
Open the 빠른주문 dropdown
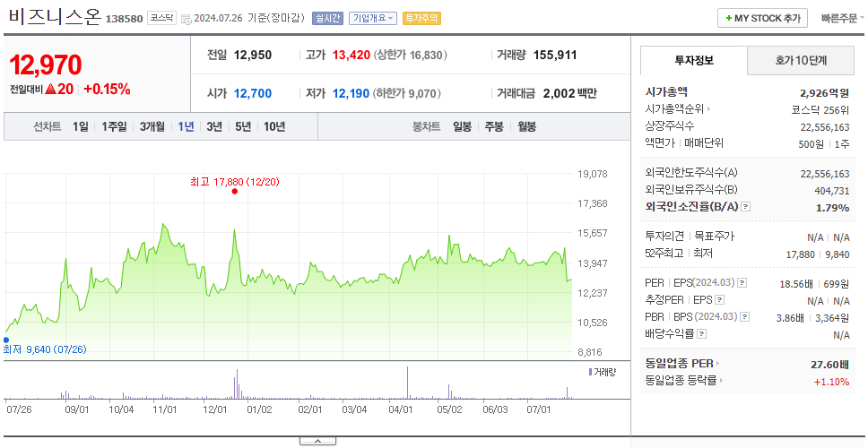pos(843,18)
